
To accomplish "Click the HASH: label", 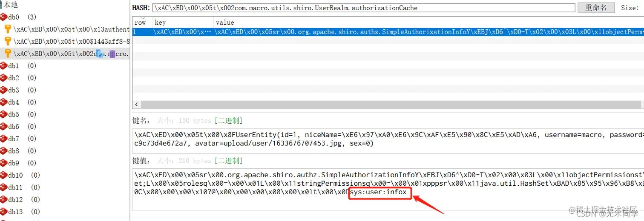I will point(141,8).
